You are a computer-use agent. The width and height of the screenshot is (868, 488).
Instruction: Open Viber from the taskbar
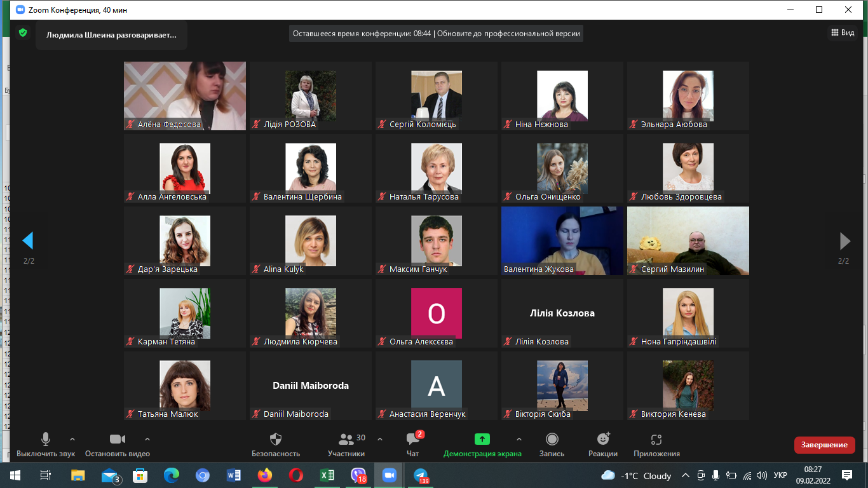358,475
